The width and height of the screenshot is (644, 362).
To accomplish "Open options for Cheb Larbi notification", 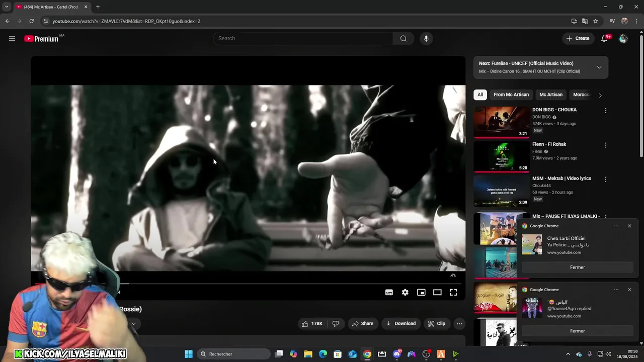I will click(x=616, y=226).
